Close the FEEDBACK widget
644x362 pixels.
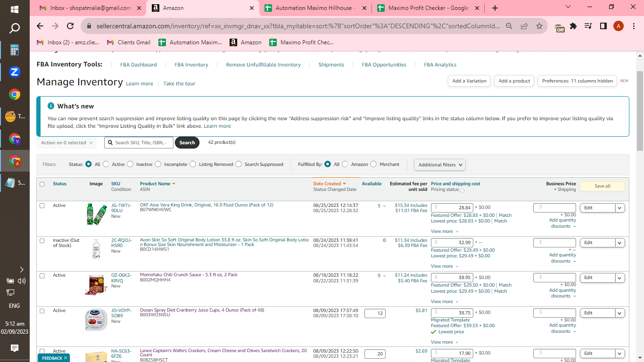[x=66, y=358]
